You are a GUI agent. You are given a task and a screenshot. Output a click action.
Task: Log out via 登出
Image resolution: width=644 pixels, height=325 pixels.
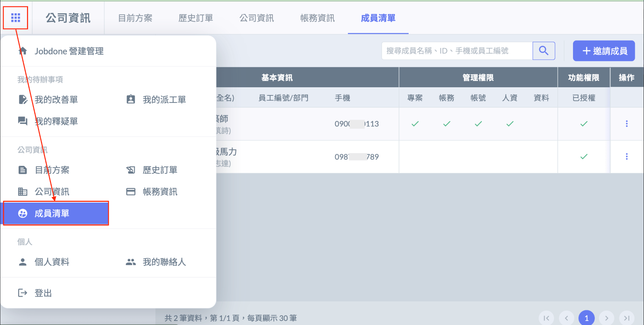(x=43, y=293)
